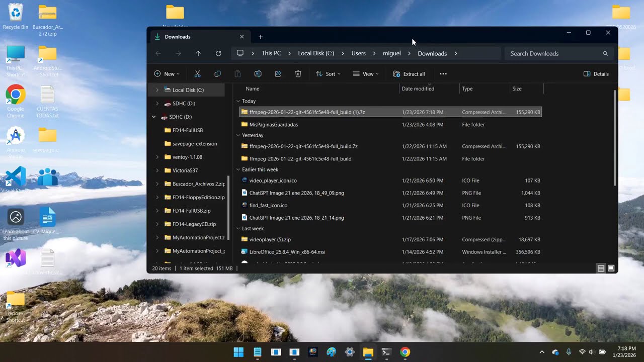Screen dimensions: 644x362
Task: Open the View dropdown
Action: (366, 74)
